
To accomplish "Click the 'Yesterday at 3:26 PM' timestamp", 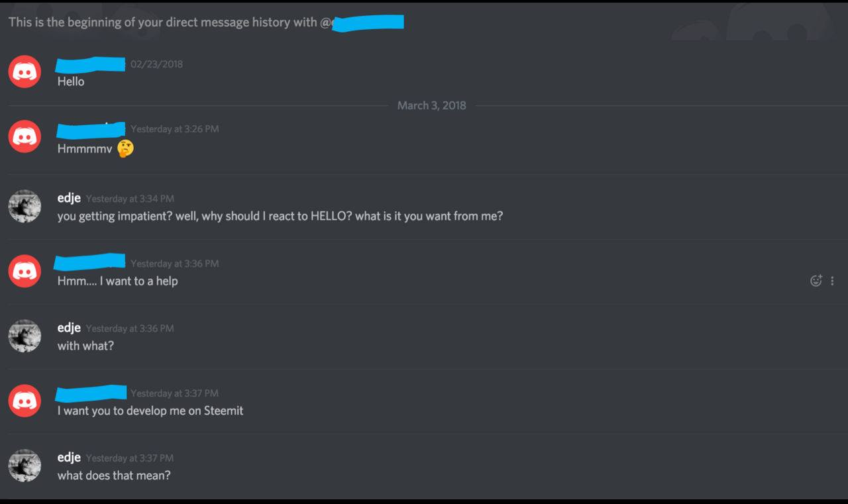I will point(174,129).
